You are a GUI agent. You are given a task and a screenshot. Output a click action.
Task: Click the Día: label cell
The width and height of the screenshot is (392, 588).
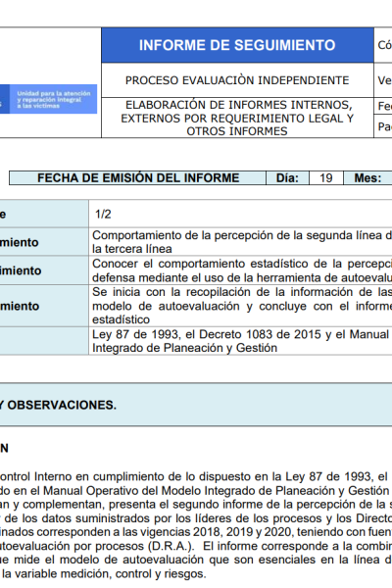287,177
